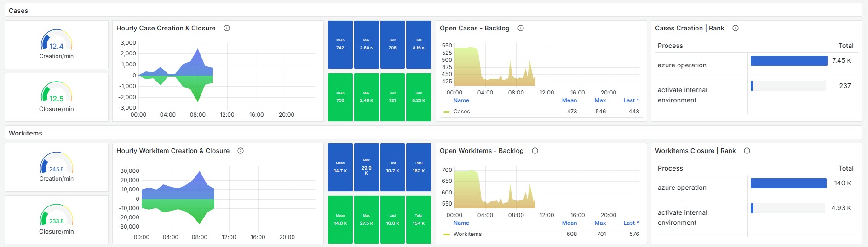Collapse the Cases dashboard row
This screenshot has width=868, height=247.
[18, 11]
